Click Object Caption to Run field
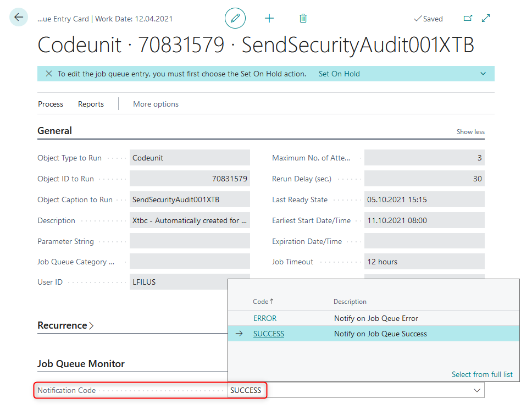The width and height of the screenshot is (532, 410). [x=190, y=200]
